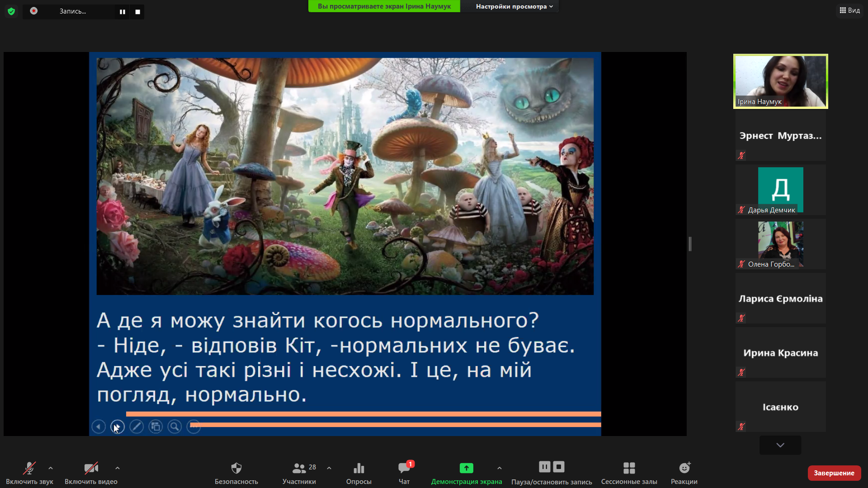868x488 pixels.
Task: Click the red End meeting button
Action: pos(834,473)
